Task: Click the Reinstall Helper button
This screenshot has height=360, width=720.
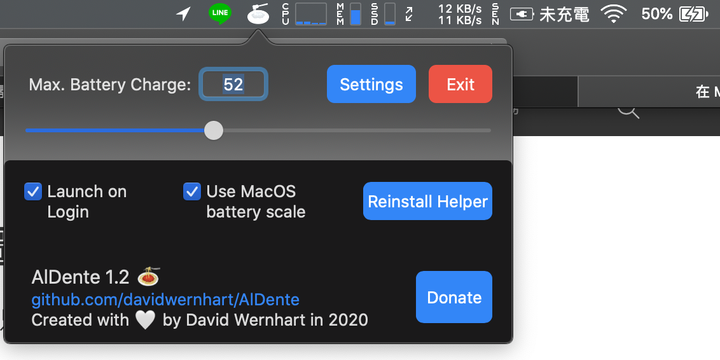Action: 428,201
